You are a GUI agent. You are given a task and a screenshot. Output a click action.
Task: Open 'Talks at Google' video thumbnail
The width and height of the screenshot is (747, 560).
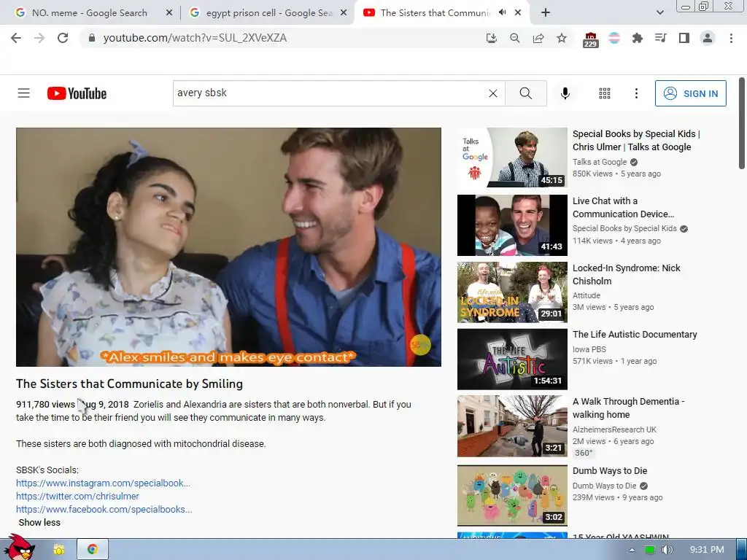512,157
